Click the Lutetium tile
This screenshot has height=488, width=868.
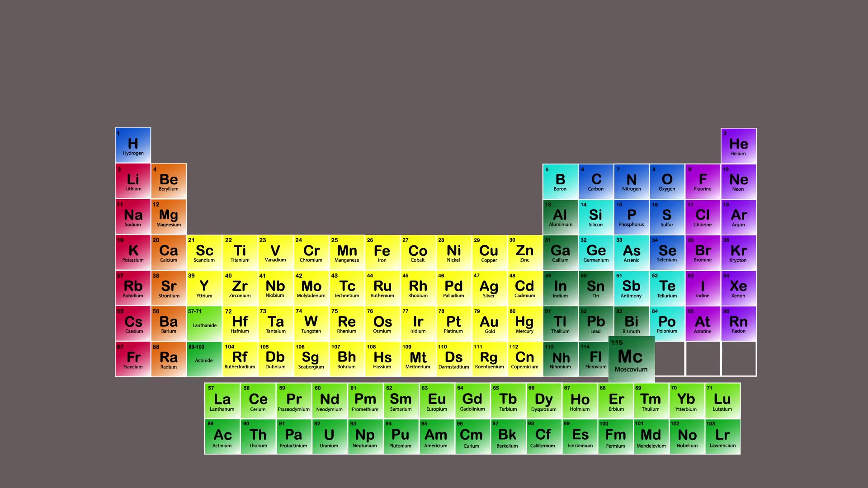(x=722, y=400)
